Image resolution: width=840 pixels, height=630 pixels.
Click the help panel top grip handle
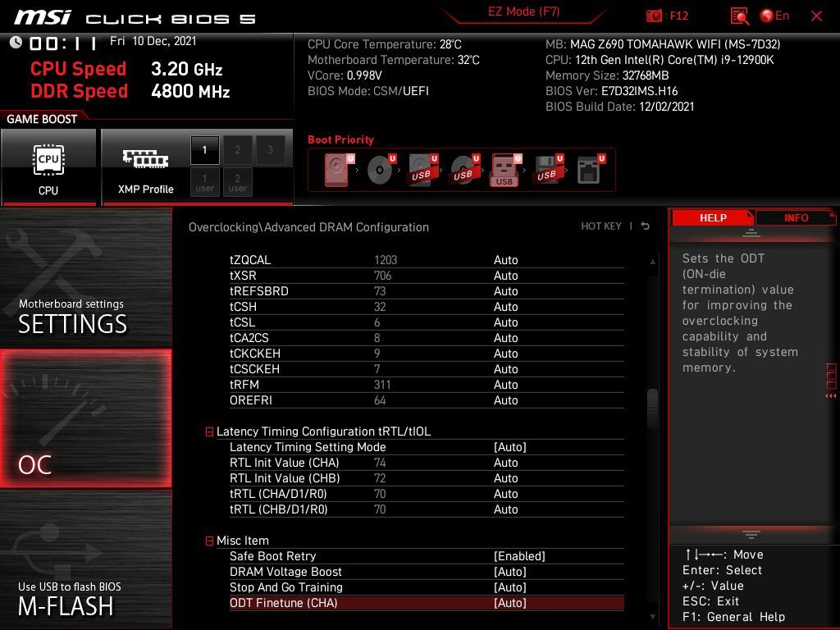click(x=751, y=233)
